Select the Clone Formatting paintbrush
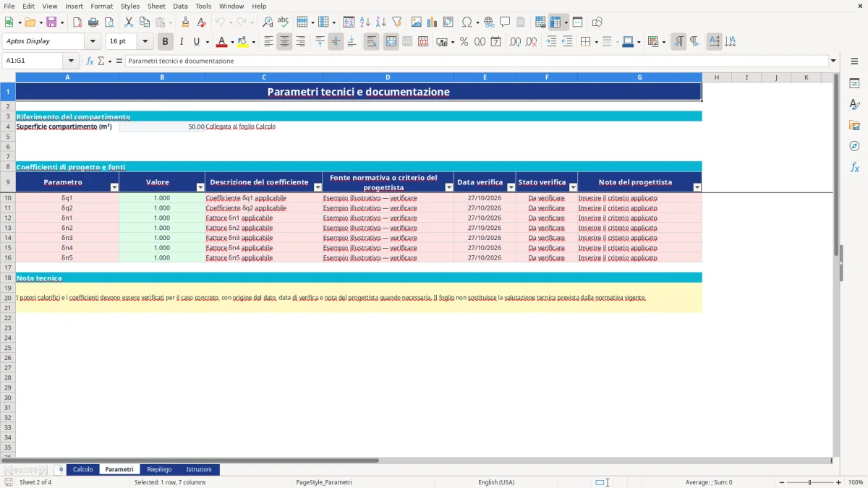The width and height of the screenshot is (868, 488). point(185,22)
